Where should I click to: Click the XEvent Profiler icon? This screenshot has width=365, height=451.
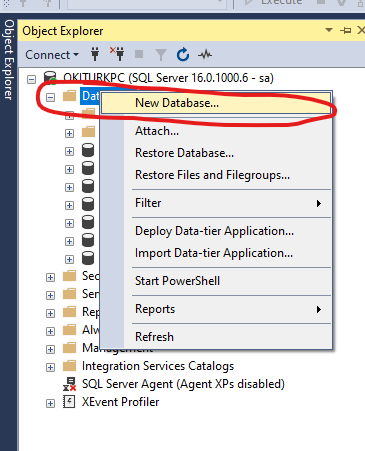69,402
